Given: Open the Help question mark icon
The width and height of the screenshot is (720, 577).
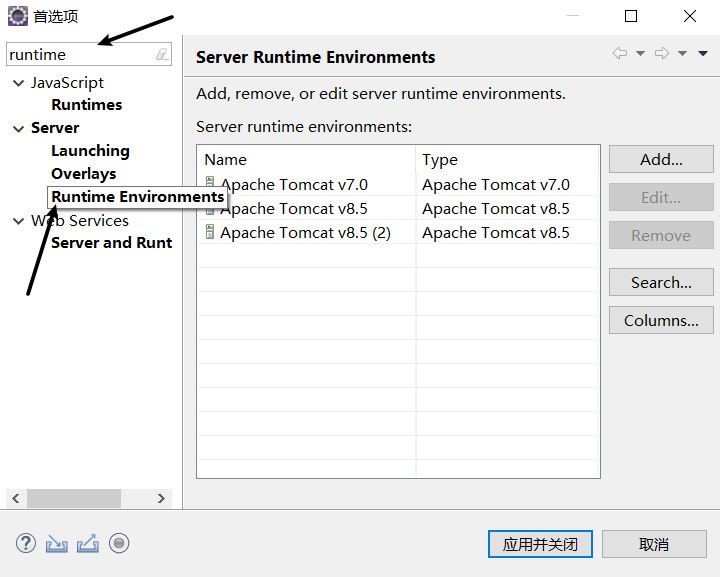Looking at the screenshot, I should pos(26,543).
